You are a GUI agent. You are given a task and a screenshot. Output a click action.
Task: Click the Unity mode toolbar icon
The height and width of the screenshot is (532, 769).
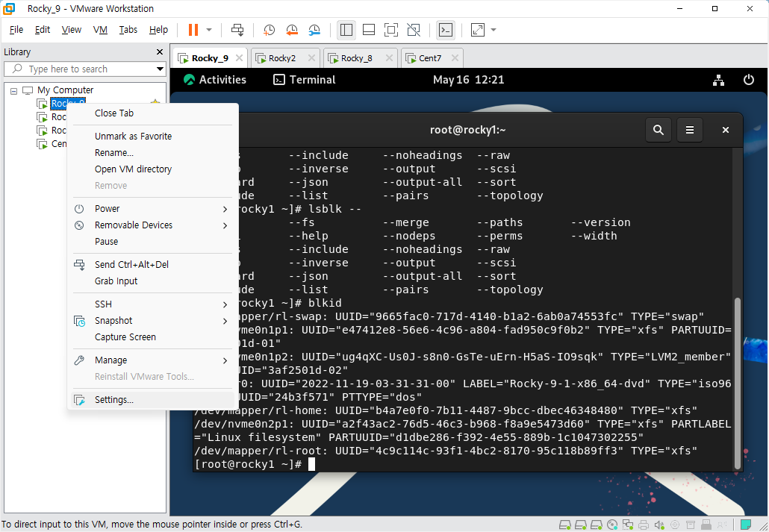pyautogui.click(x=414, y=30)
